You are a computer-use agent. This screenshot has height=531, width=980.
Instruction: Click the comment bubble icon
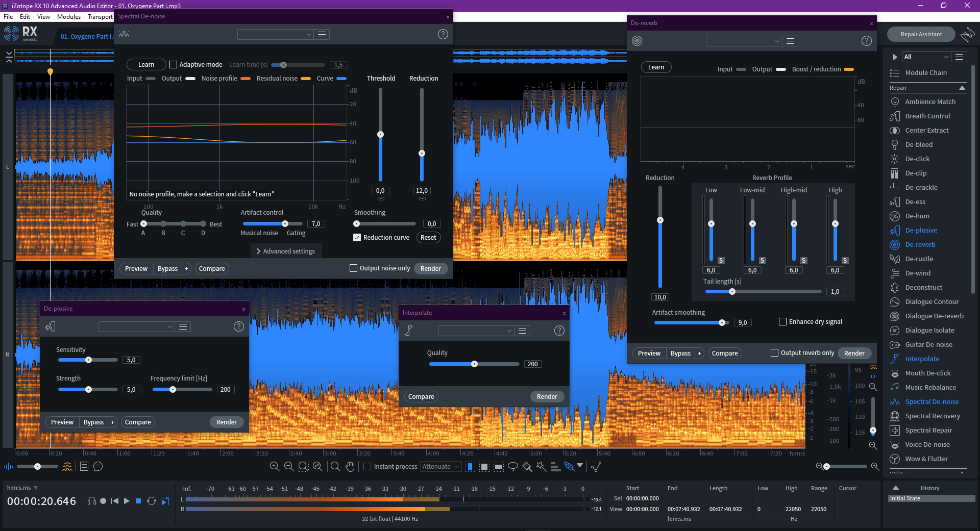[98, 466]
